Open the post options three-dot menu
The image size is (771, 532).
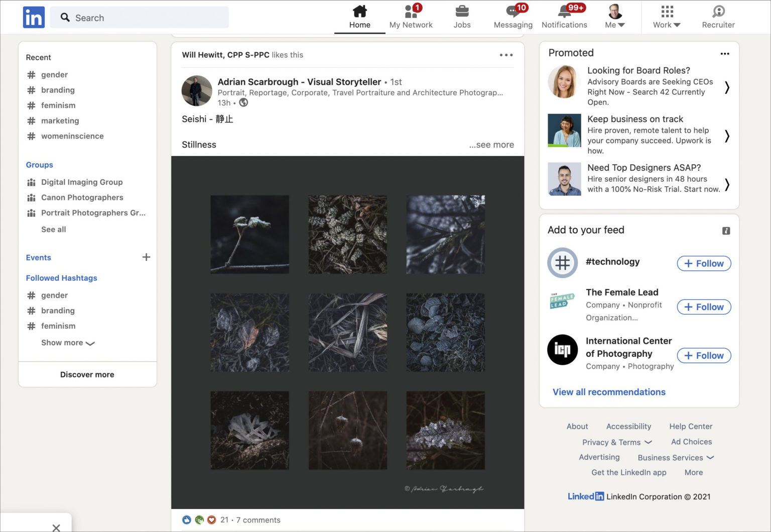506,55
